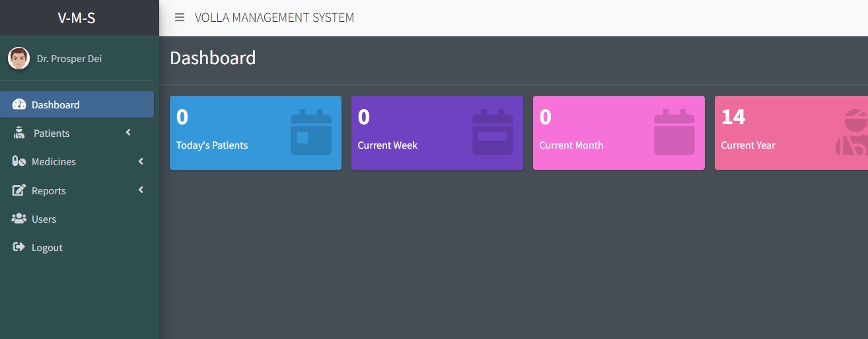Screen dimensions: 868x339
Task: Click the Users group icon
Action: click(19, 219)
